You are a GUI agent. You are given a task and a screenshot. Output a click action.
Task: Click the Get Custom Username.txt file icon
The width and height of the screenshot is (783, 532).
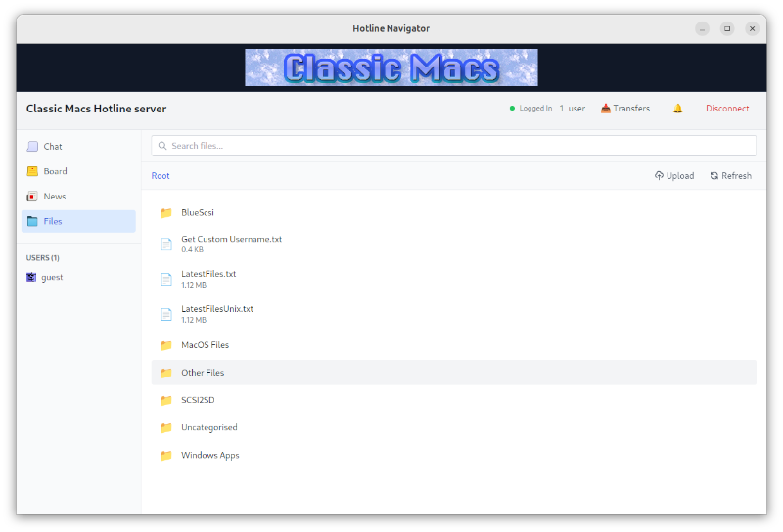tap(166, 244)
